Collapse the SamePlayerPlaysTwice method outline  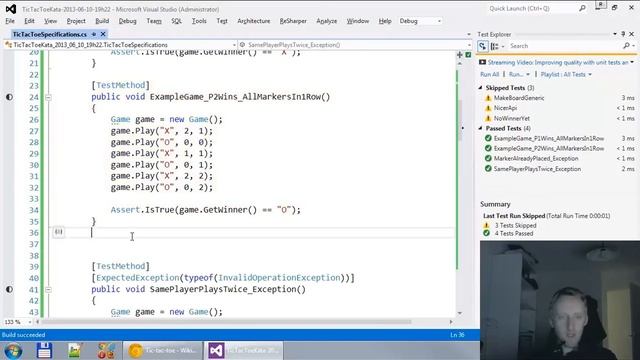point(48,289)
